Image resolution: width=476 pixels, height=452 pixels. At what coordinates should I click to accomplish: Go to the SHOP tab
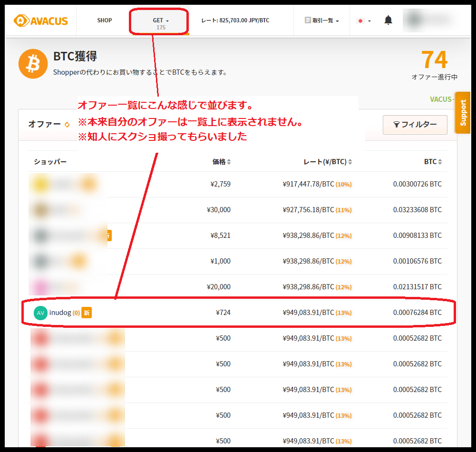click(x=105, y=20)
